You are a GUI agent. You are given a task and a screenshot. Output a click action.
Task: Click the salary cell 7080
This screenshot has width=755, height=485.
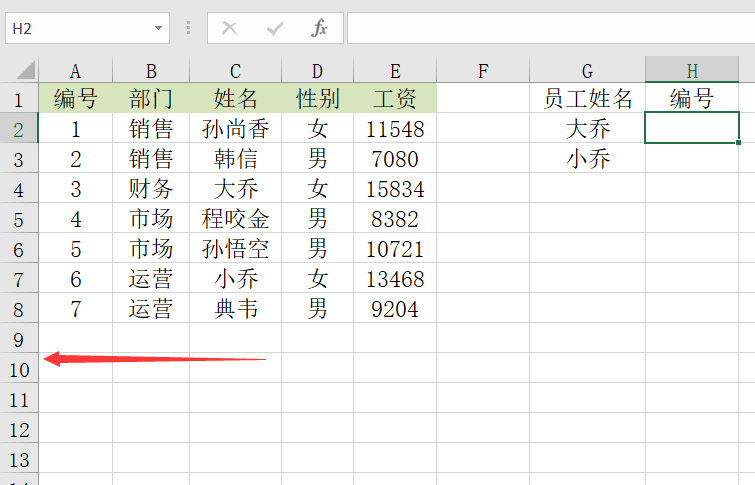coord(395,158)
